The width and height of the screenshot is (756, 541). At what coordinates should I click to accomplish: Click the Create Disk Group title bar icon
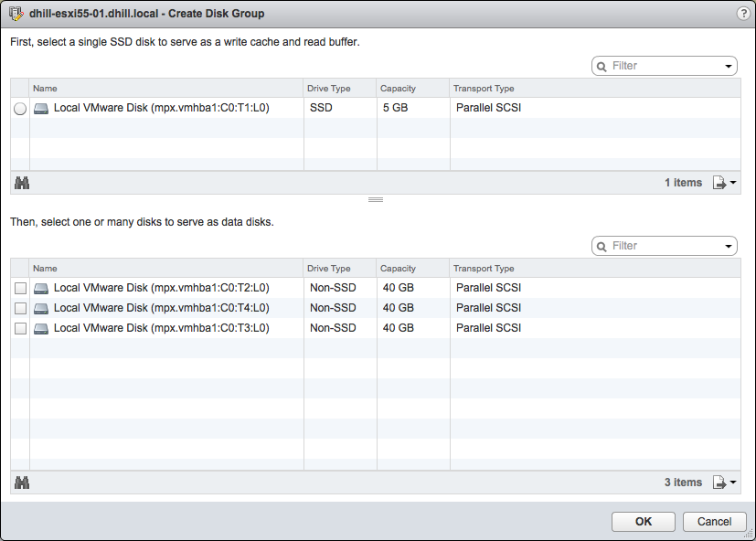(16, 14)
